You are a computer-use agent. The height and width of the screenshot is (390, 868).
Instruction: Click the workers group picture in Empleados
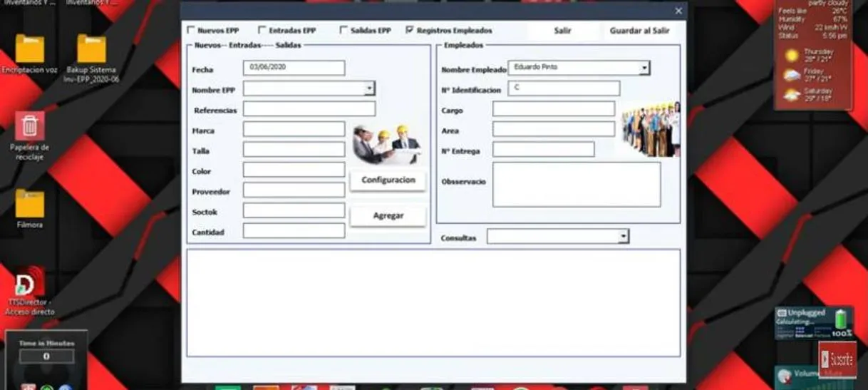651,129
